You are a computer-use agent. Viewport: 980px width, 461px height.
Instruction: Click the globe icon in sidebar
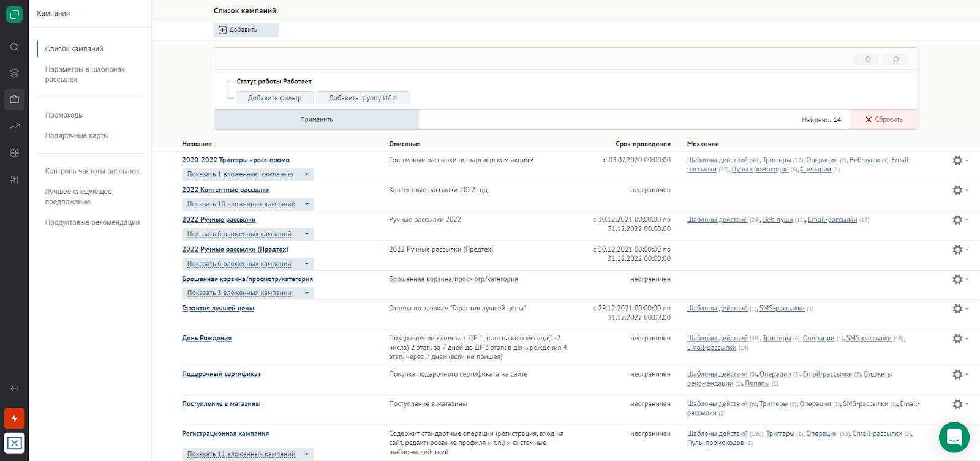tap(14, 153)
